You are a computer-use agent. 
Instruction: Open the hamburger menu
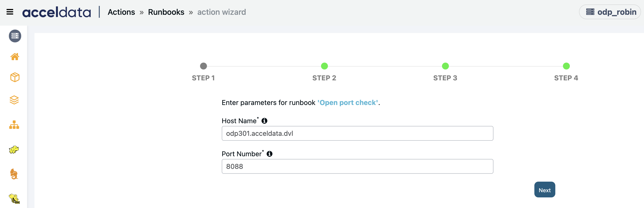(x=10, y=12)
